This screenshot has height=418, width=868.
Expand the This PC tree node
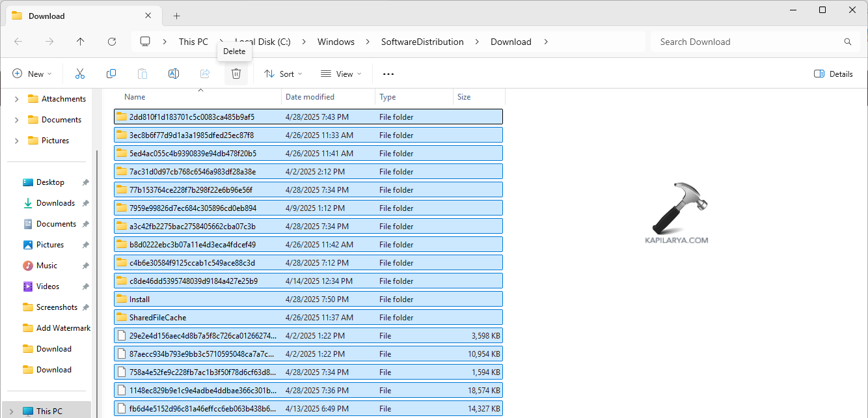(11, 411)
